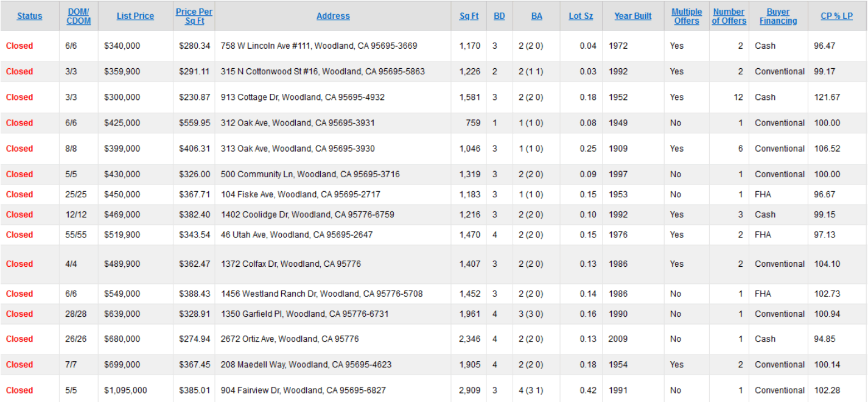The width and height of the screenshot is (868, 402).
Task: Click the 2,346 square feet value
Action: coord(469,339)
